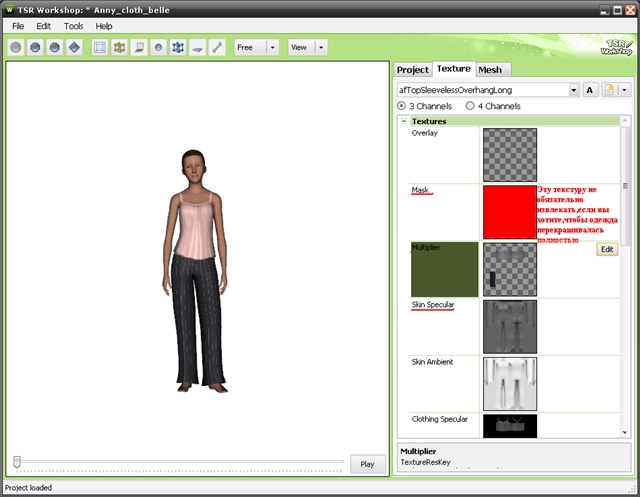Viewport: 640px width, 497px height.
Task: Click the bone tool toolbar icon
Action: coord(217,47)
